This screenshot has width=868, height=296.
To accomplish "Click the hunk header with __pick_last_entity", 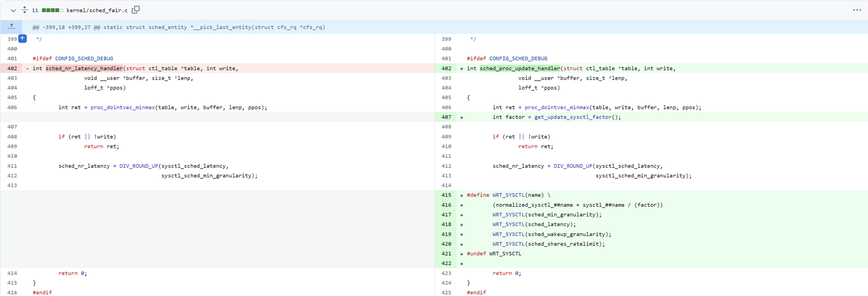I will [x=179, y=27].
